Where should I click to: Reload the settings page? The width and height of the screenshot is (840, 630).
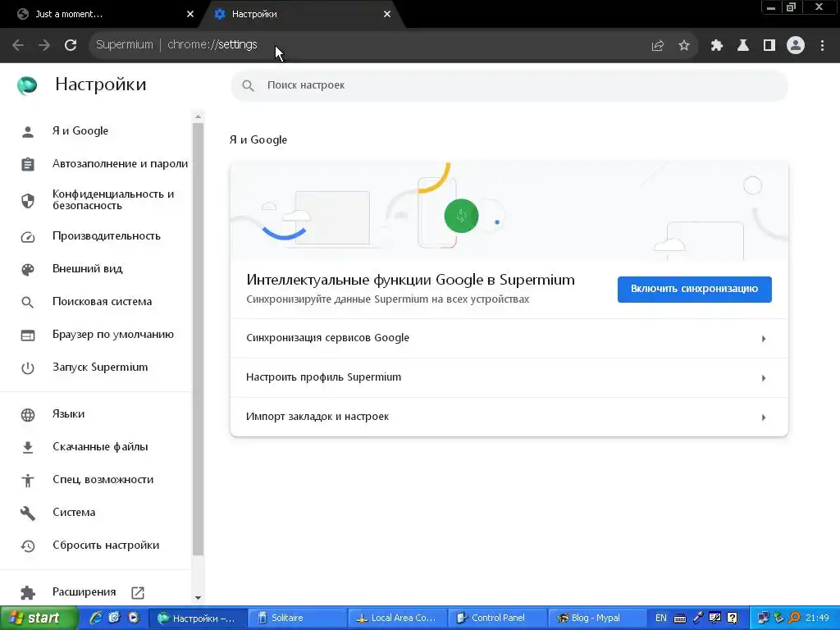pyautogui.click(x=71, y=45)
